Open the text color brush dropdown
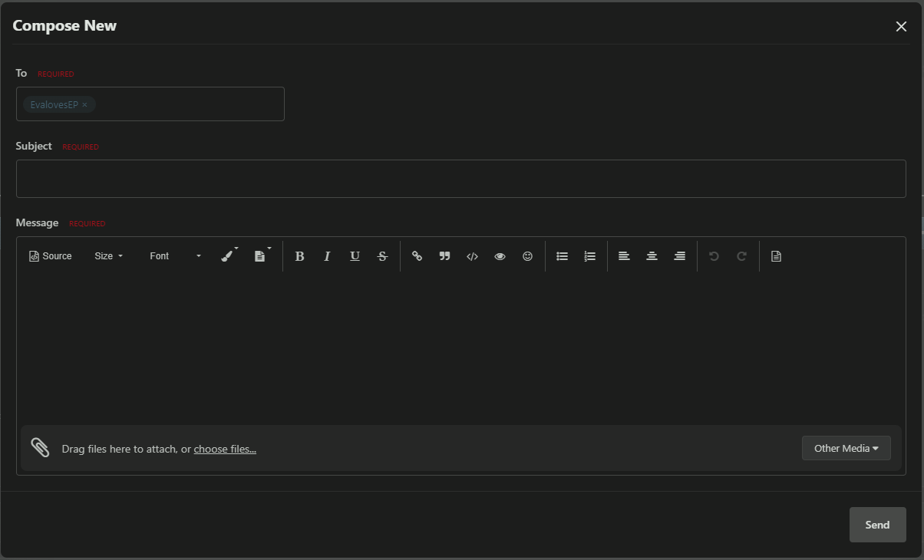 [229, 256]
